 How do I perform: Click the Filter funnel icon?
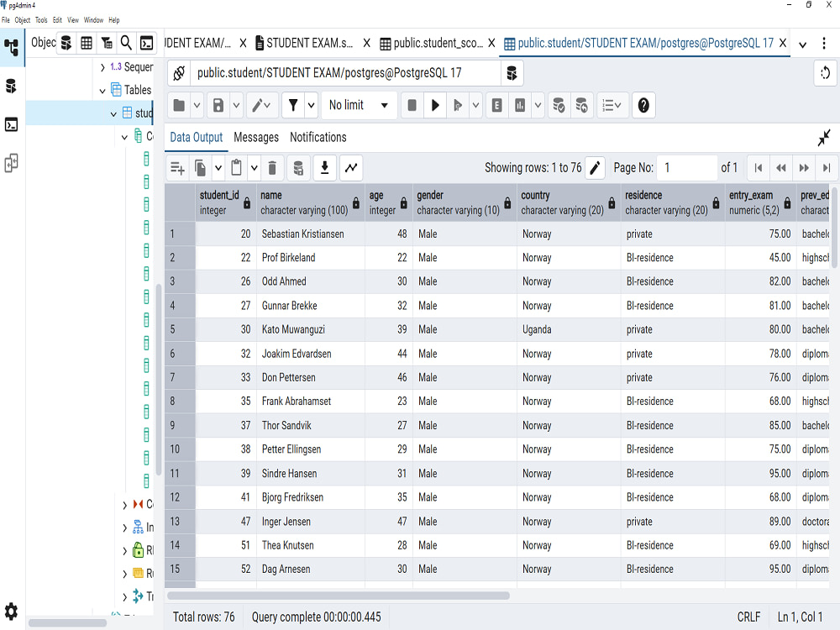point(293,106)
